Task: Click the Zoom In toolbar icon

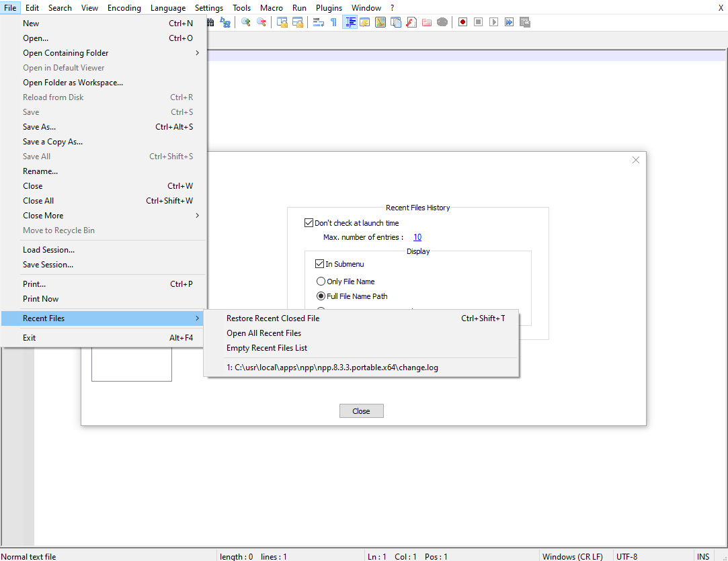Action: (x=246, y=22)
